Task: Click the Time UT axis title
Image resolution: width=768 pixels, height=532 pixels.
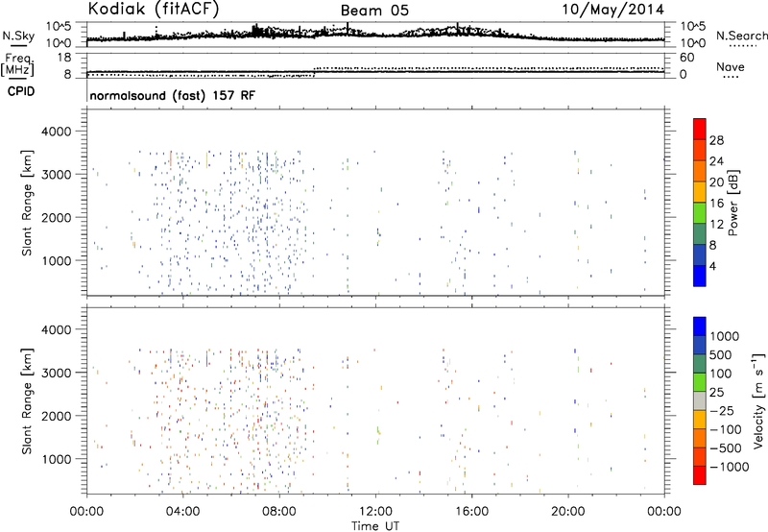Action: (375, 526)
